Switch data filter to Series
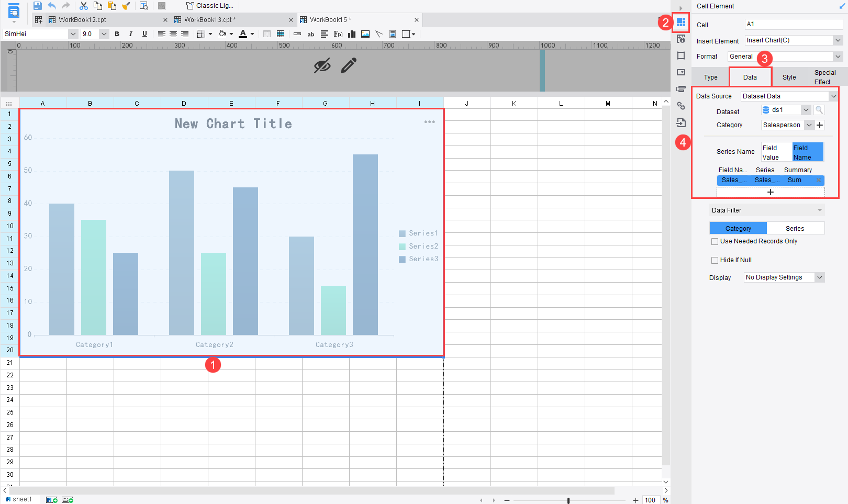848x504 pixels. pos(795,228)
